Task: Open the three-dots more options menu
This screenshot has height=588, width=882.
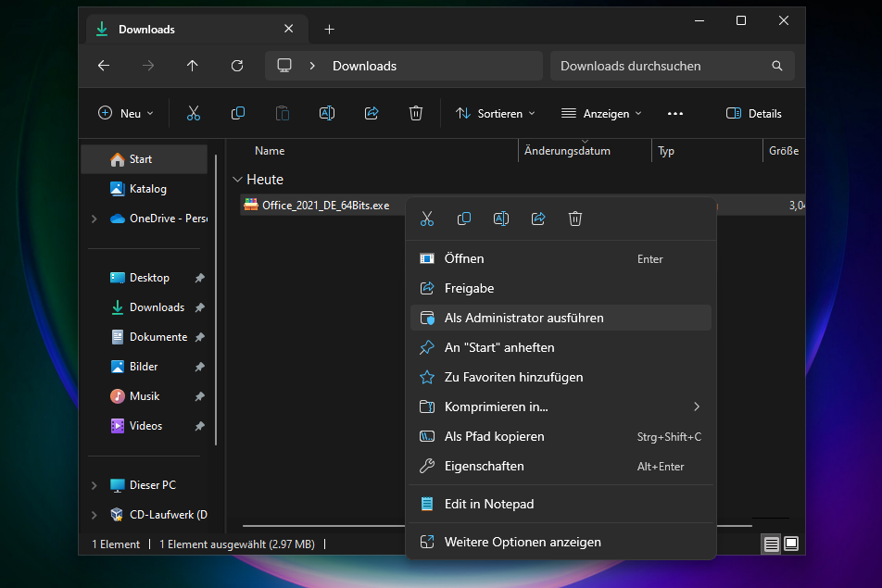Action: pyautogui.click(x=674, y=113)
